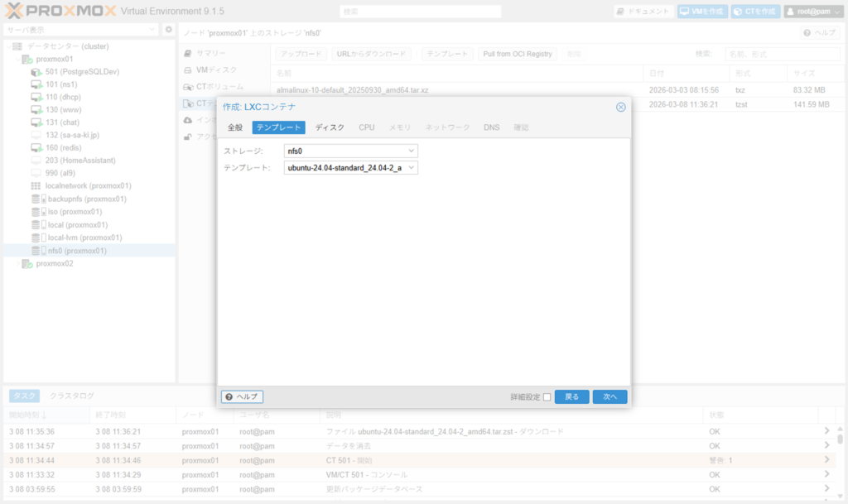This screenshot has width=848, height=504.
Task: Click the localnetwork grid icon in tree
Action: (x=36, y=186)
